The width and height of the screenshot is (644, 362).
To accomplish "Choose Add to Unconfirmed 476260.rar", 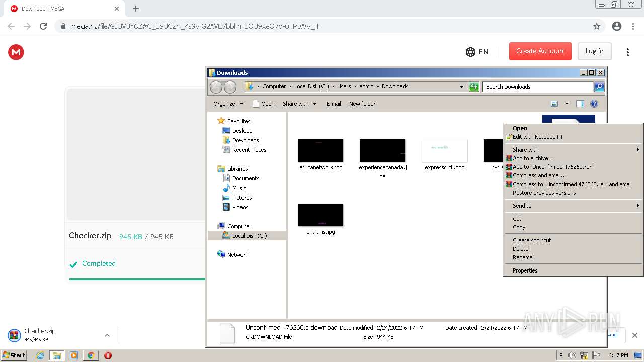I will (x=574, y=167).
